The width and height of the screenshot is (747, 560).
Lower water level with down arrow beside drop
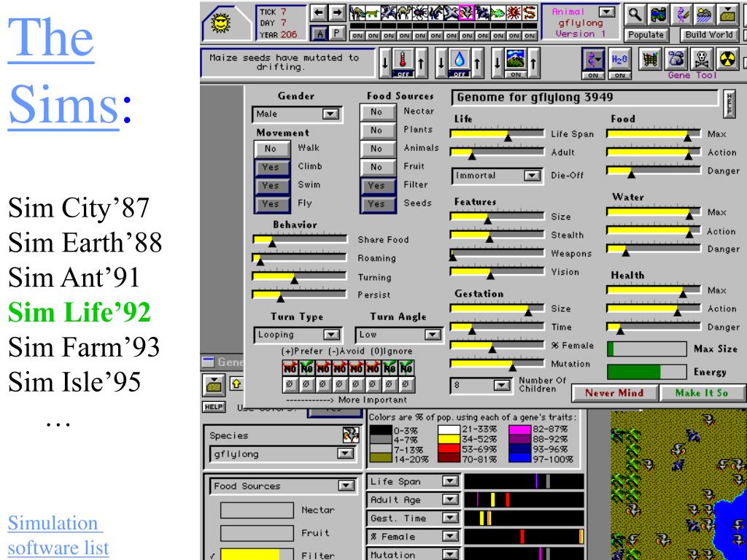(x=441, y=63)
